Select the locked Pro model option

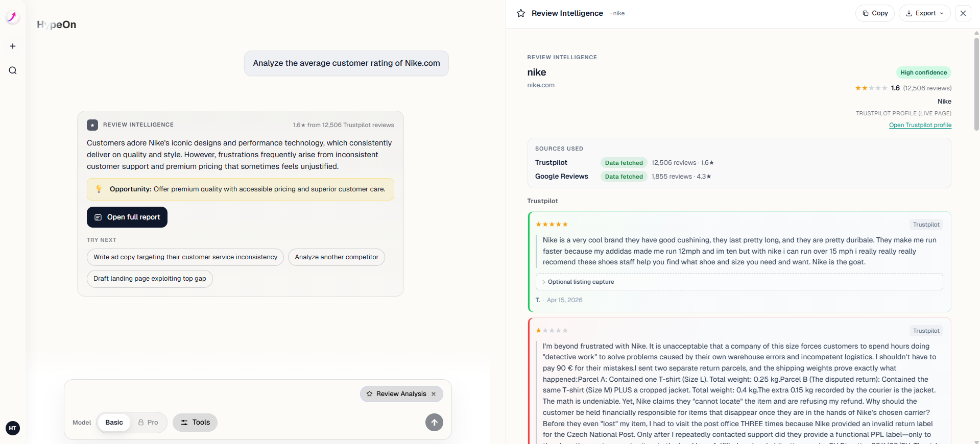click(x=148, y=423)
